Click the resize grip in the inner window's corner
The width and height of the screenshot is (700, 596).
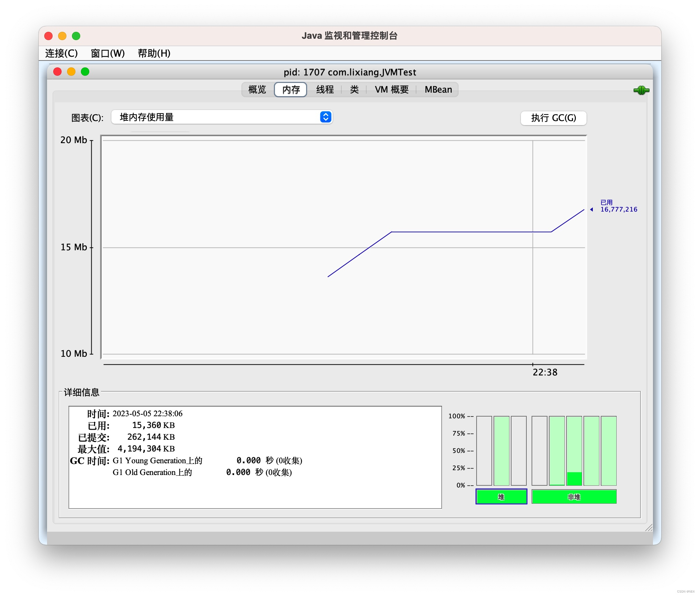pyautogui.click(x=648, y=527)
